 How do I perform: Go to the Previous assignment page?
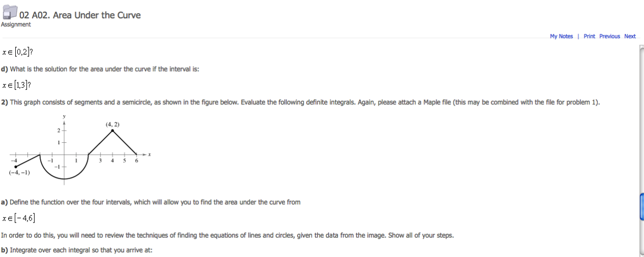(x=609, y=37)
